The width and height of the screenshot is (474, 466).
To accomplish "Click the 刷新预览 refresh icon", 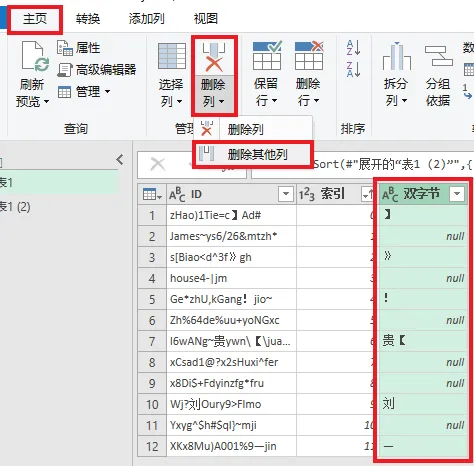I will pos(34,57).
